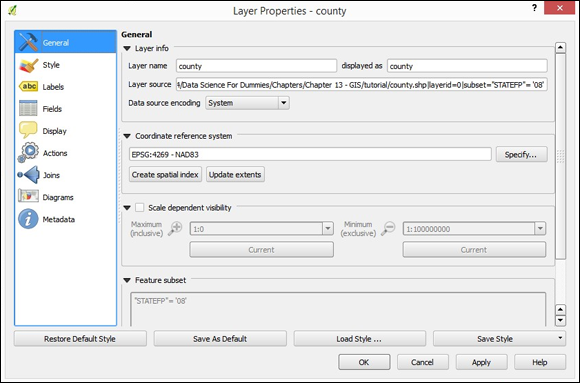Click Restore Default Style button
This screenshot has height=383, width=580.
pyautogui.click(x=80, y=339)
